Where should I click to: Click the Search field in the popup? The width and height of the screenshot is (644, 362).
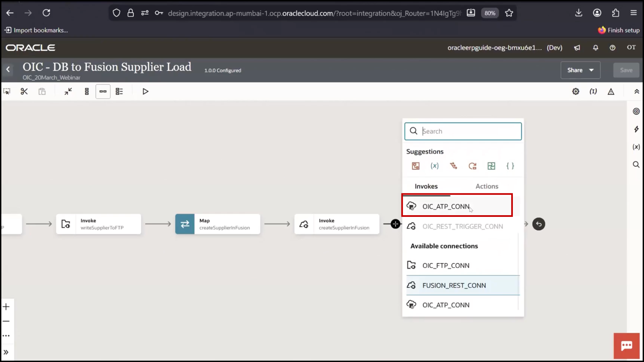point(463,131)
